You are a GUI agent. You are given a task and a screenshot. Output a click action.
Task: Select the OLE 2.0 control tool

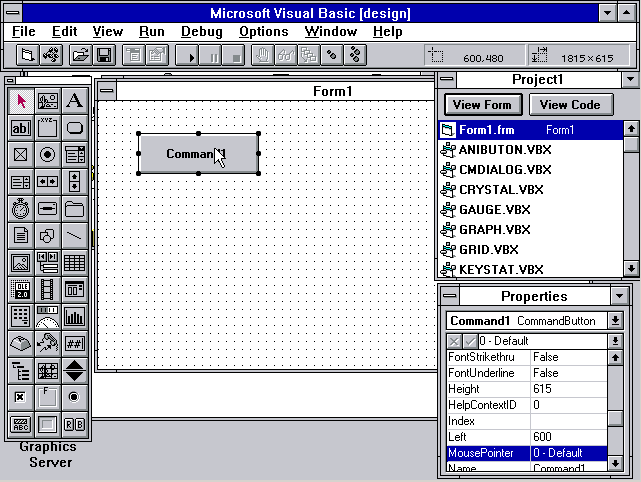point(20,289)
